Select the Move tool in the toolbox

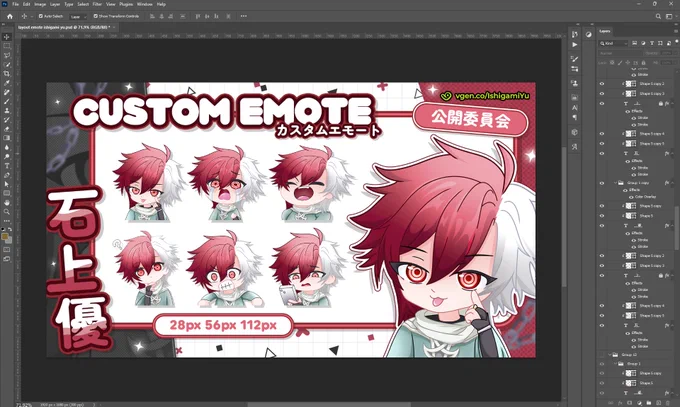(x=7, y=37)
